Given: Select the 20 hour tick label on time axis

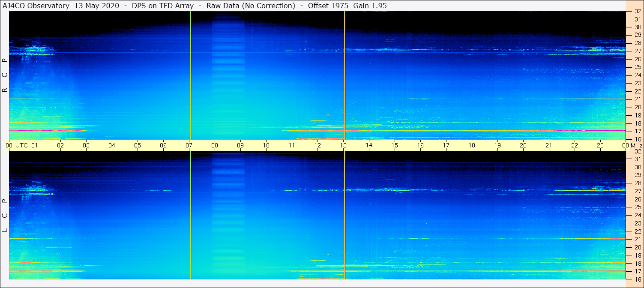Looking at the screenshot, I should pyautogui.click(x=523, y=145).
